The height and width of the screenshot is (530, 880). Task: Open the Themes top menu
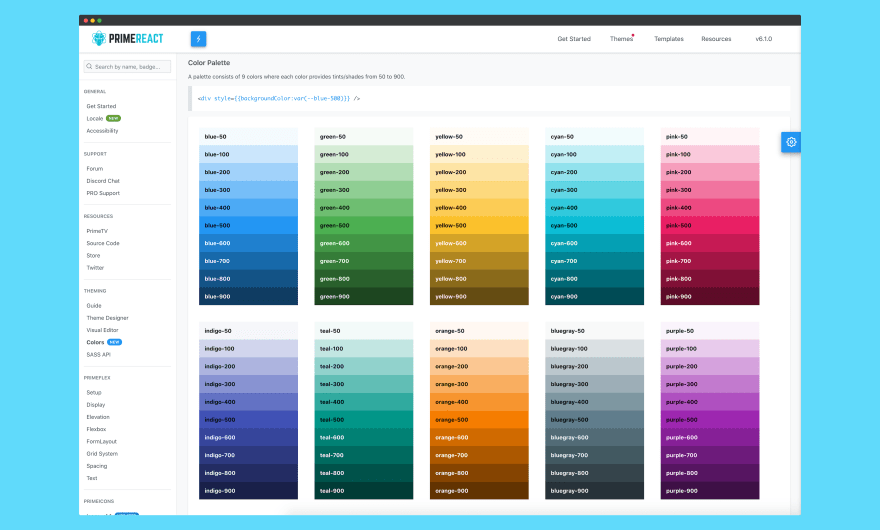pos(621,39)
